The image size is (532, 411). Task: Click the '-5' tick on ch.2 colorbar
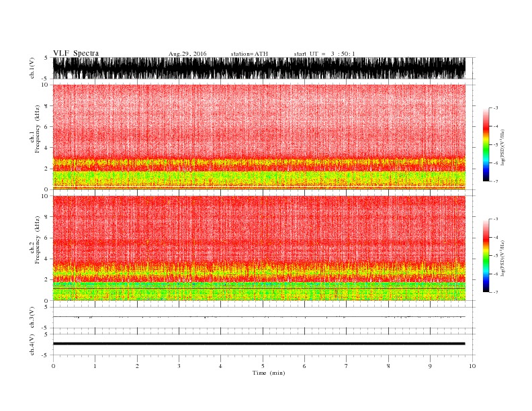coord(496,256)
